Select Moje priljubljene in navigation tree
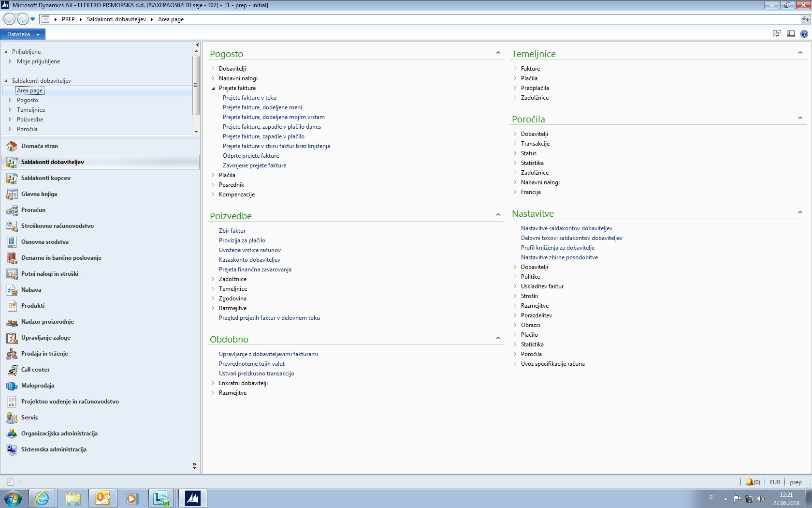The image size is (812, 508). (38, 61)
